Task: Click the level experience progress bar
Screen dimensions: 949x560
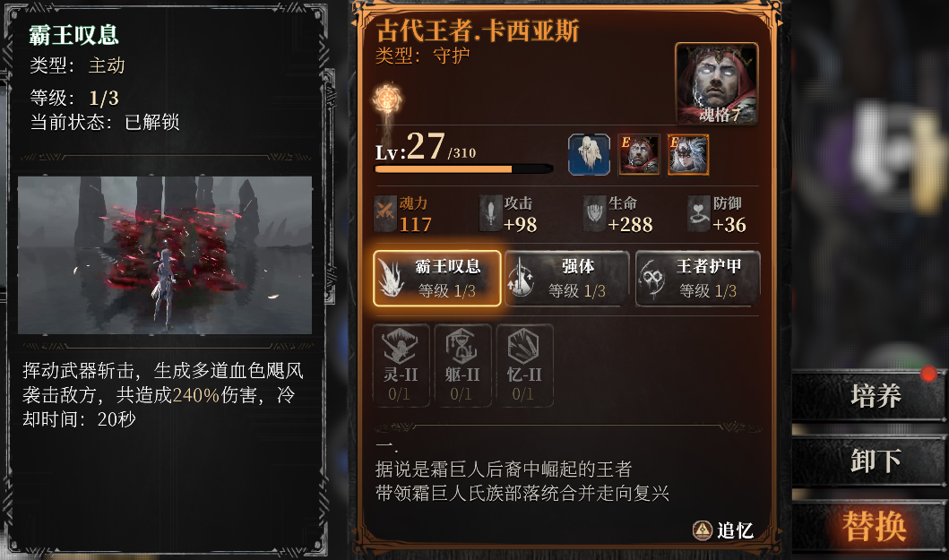Action: coord(464,169)
